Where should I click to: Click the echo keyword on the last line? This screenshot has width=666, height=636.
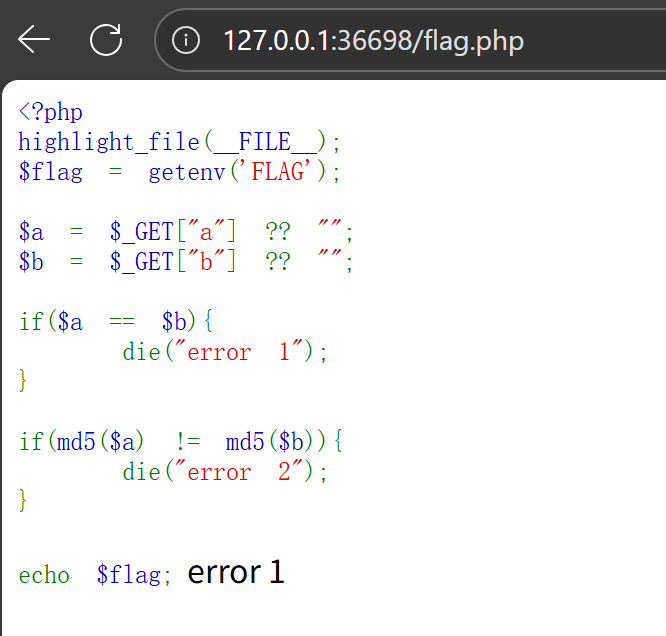click(x=45, y=575)
